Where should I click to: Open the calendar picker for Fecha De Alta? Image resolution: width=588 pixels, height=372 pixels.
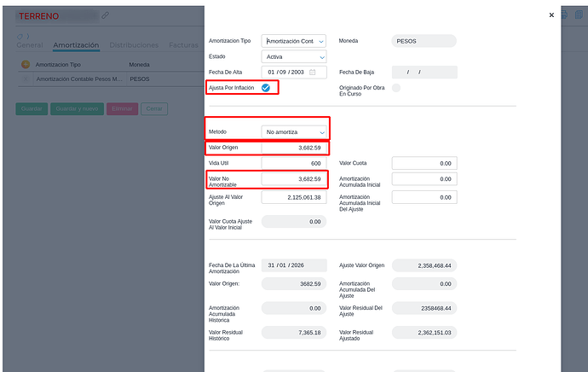coord(313,72)
